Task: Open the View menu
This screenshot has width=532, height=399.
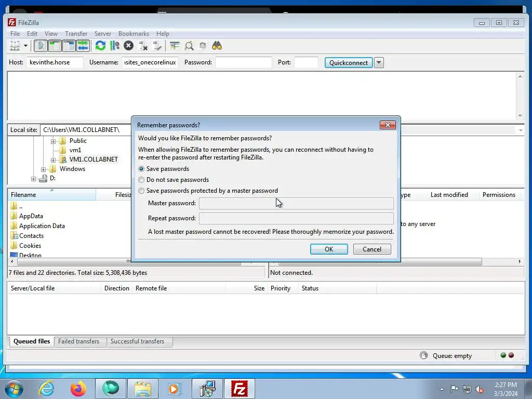Action: pyautogui.click(x=51, y=34)
